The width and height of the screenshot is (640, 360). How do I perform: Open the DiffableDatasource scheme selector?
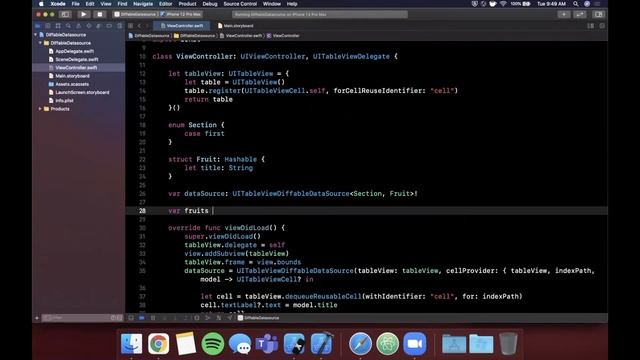click(x=136, y=14)
